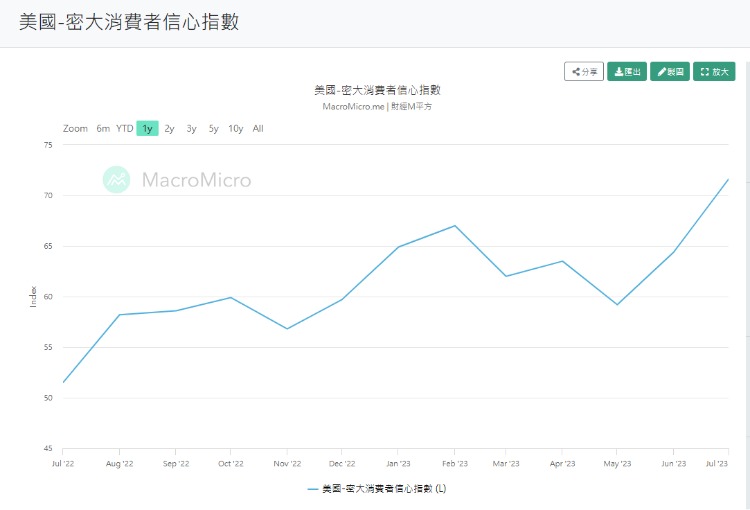Select the YTD zoom range
This screenshot has width=750, height=510.
124,128
